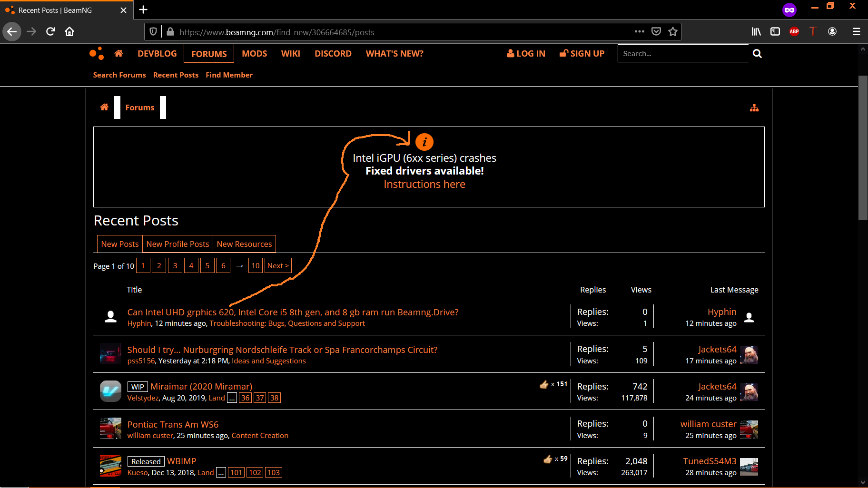Click the site search magnifier icon
The width and height of the screenshot is (868, 488).
(x=757, y=54)
